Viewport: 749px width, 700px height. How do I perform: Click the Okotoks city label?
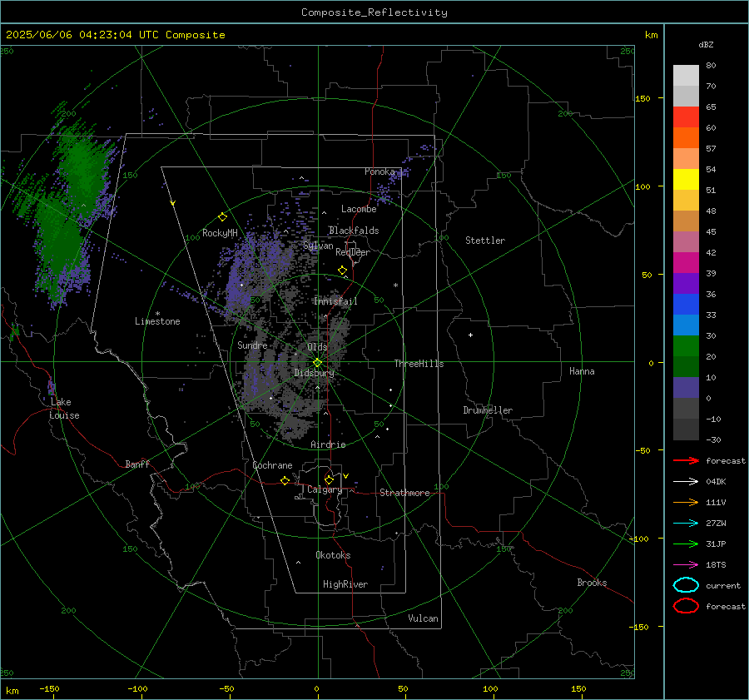click(x=333, y=555)
